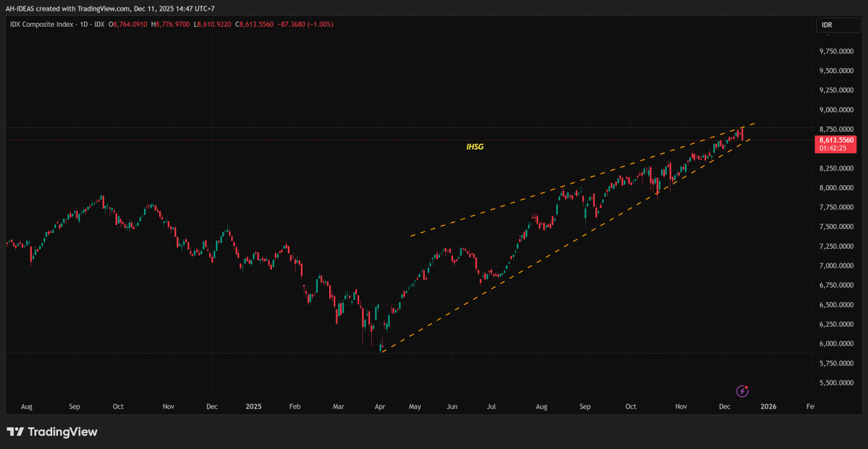The height and width of the screenshot is (449, 868).
Task: Click the TradingView logo
Action: (52, 432)
